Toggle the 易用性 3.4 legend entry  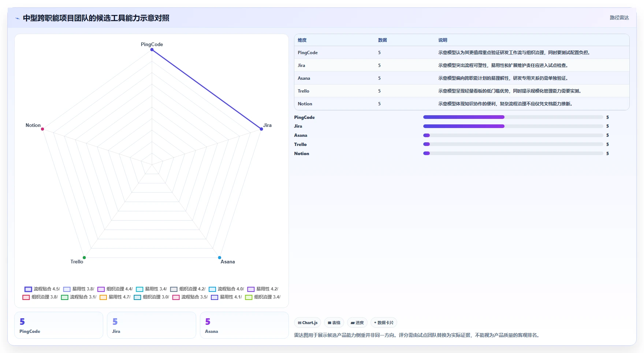152,289
